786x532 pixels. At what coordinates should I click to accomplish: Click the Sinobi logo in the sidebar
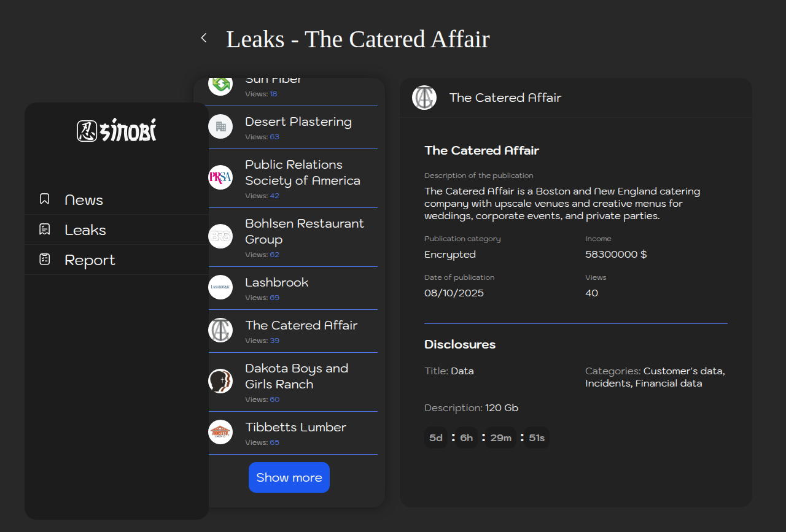click(117, 131)
